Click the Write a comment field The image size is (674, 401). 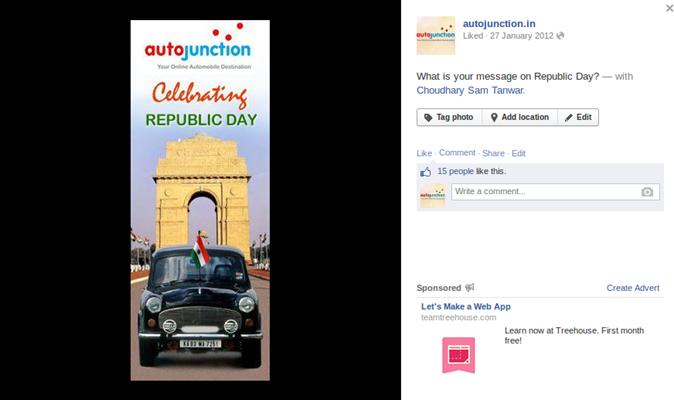click(555, 192)
